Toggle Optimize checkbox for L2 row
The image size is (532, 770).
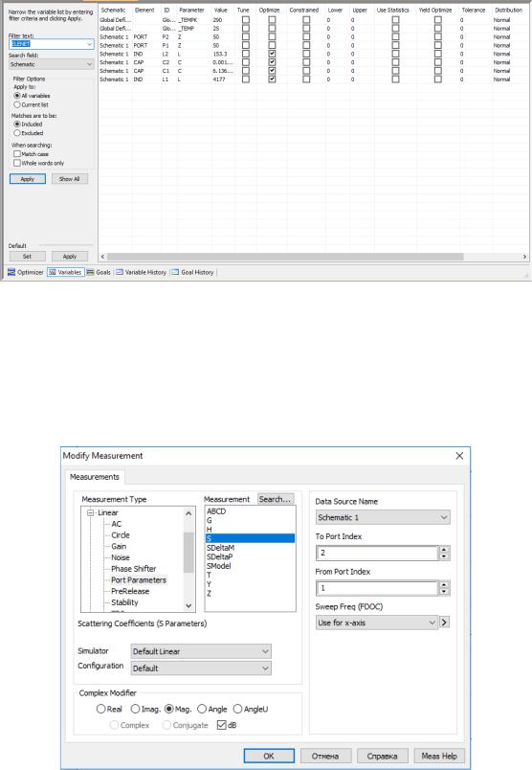(272, 54)
